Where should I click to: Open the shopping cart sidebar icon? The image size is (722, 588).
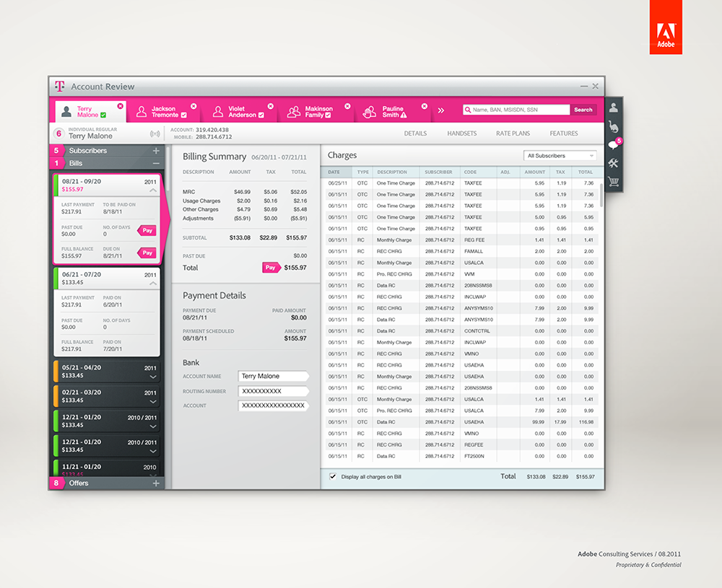click(613, 181)
